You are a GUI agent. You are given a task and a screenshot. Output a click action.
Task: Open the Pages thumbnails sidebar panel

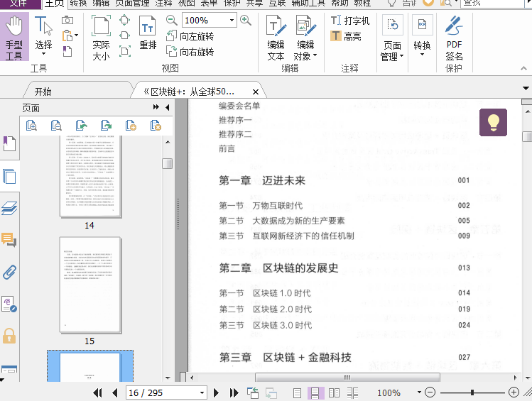(x=9, y=176)
